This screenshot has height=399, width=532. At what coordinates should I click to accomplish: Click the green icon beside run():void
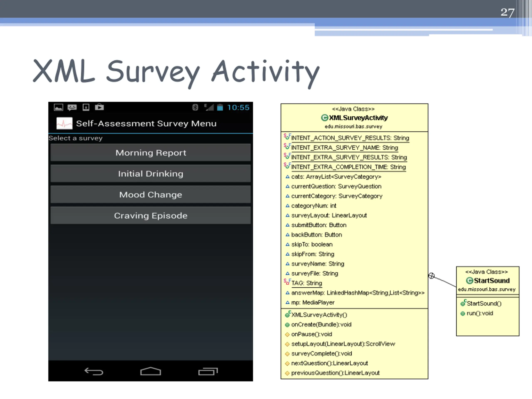(x=463, y=314)
